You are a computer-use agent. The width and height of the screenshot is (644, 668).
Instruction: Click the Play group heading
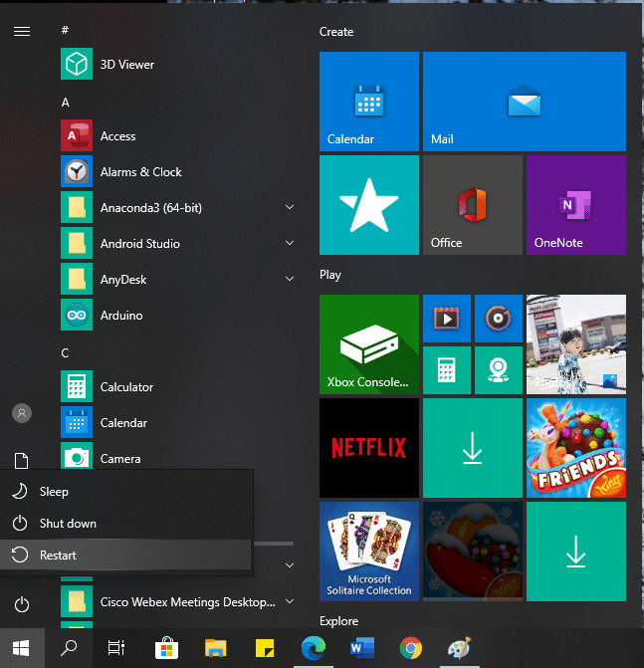[330, 275]
